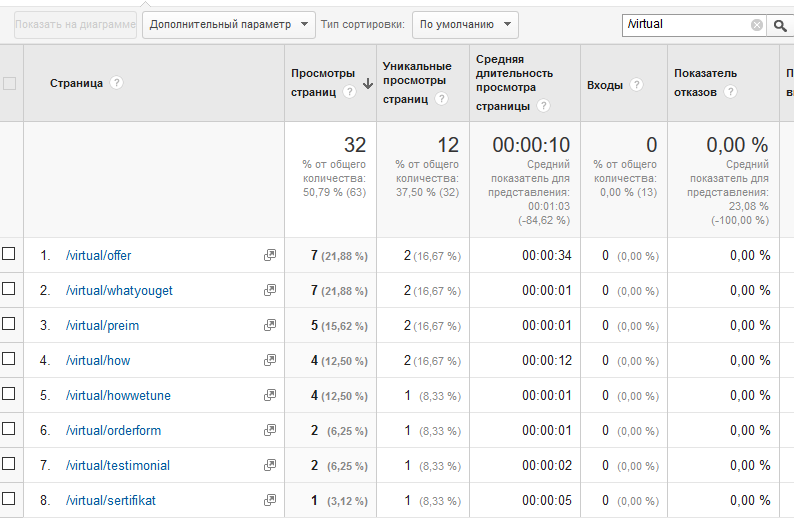This screenshot has height=523, width=794.
Task: Click the search magnifier button
Action: click(x=780, y=25)
